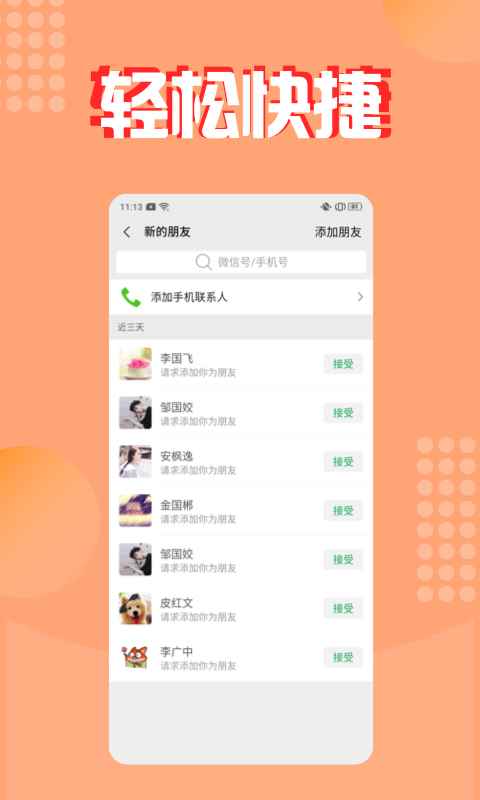Select 李广中's friend request row
Screen dimensions: 480x800
coord(241,657)
